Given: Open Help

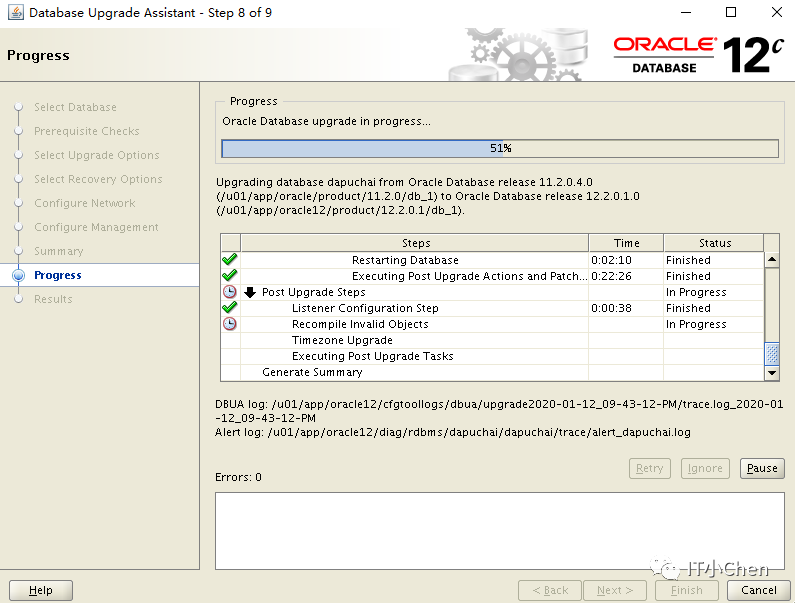Looking at the screenshot, I should click(x=41, y=590).
